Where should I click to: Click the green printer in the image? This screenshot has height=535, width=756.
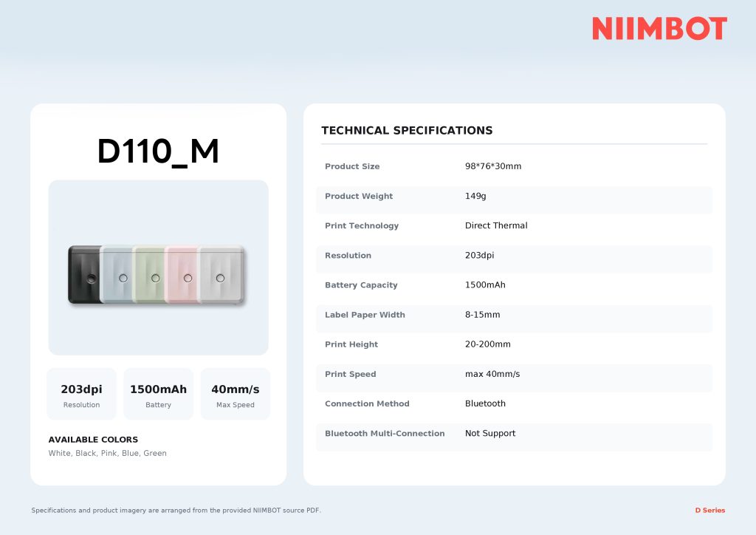[149, 274]
